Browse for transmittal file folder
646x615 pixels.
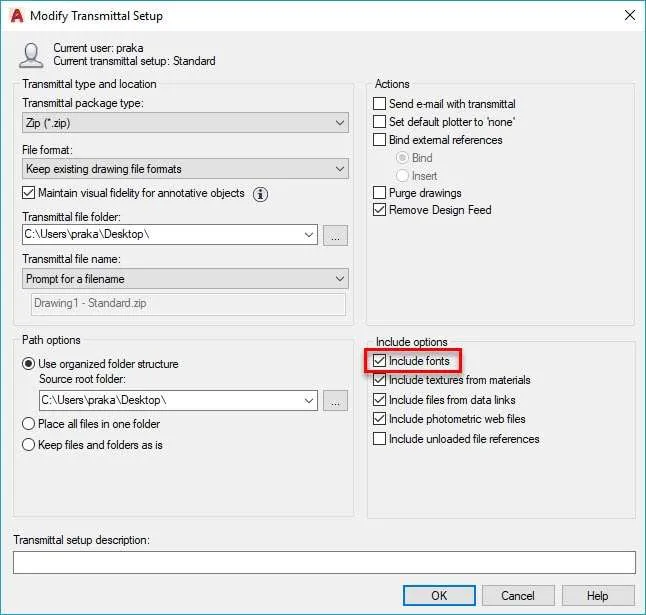(335, 235)
